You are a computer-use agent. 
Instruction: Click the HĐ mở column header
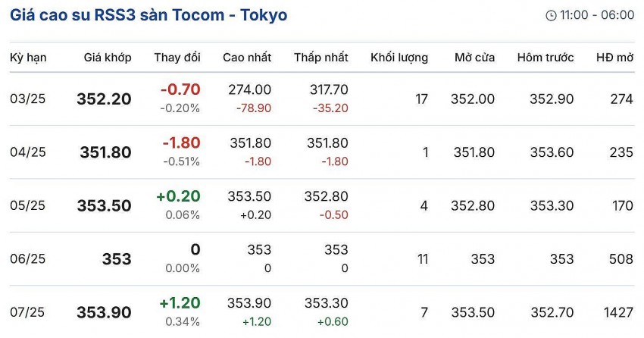point(614,58)
